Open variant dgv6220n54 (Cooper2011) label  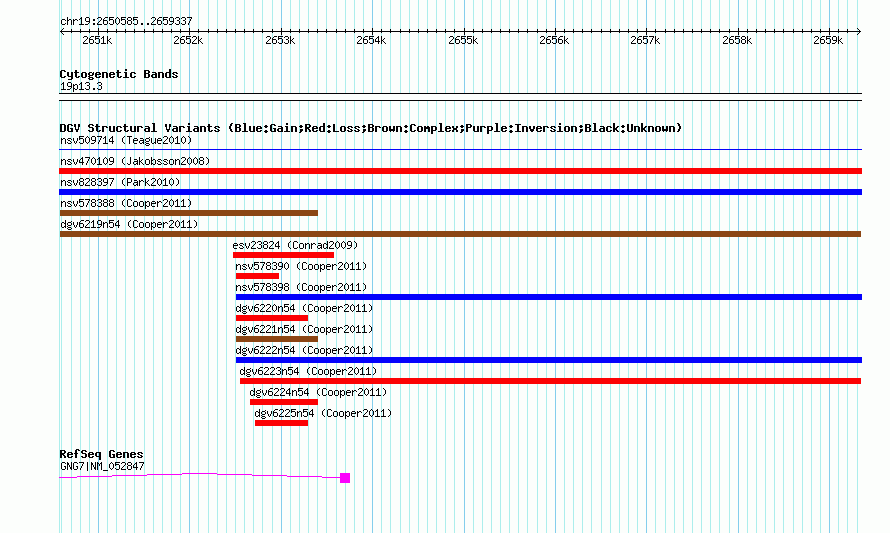click(304, 308)
